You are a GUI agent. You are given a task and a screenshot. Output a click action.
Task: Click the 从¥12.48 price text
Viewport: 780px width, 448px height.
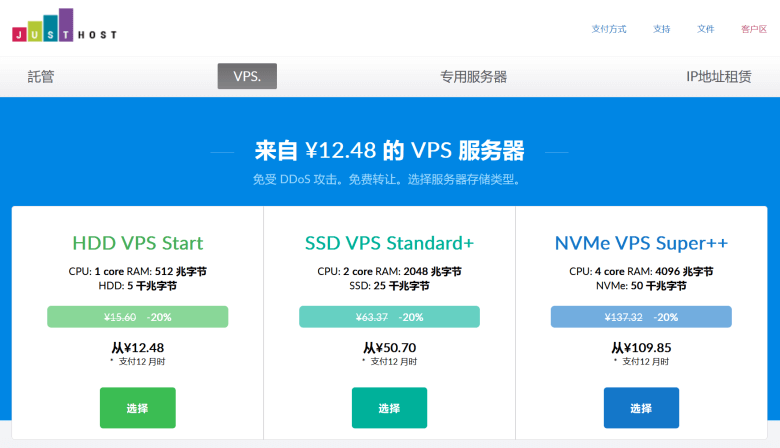[138, 348]
